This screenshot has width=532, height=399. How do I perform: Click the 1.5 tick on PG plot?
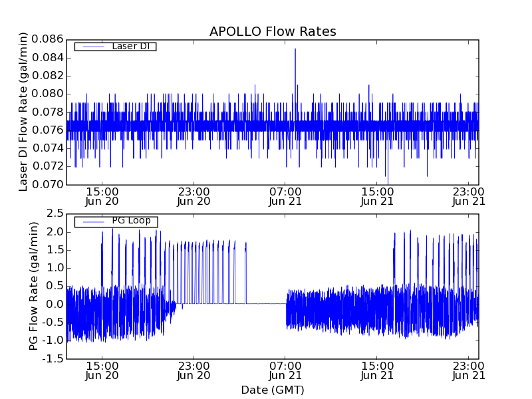[x=55, y=250]
